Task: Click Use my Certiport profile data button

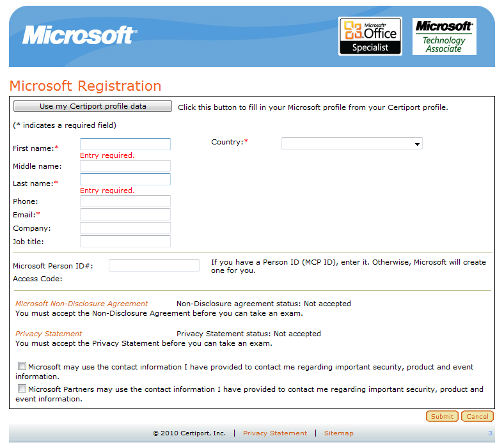Action: click(93, 106)
